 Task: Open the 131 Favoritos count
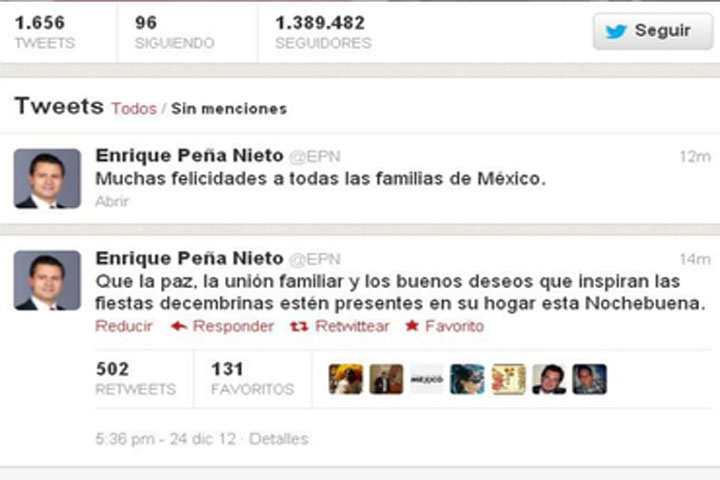252,379
